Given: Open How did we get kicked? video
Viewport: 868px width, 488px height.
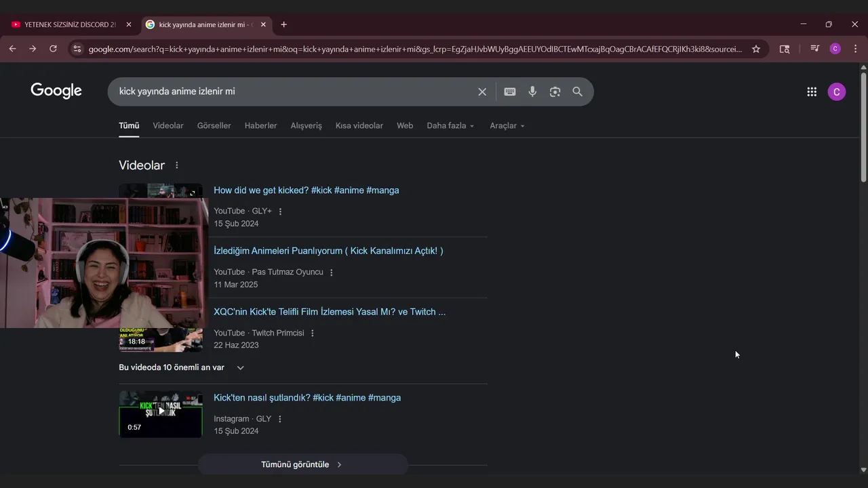Looking at the screenshot, I should (x=307, y=190).
